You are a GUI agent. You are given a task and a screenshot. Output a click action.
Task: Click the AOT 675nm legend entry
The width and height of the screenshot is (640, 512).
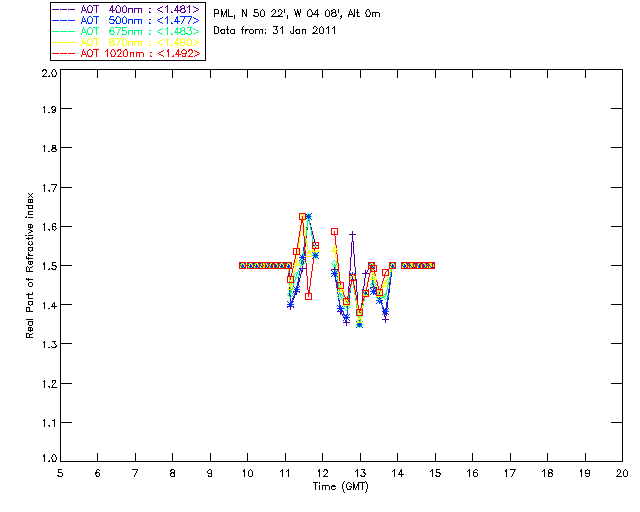click(x=126, y=31)
